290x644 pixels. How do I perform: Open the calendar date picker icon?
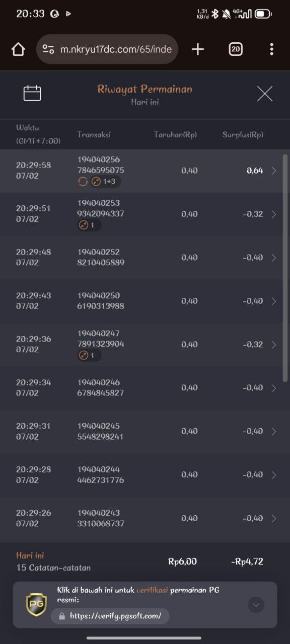tap(32, 93)
